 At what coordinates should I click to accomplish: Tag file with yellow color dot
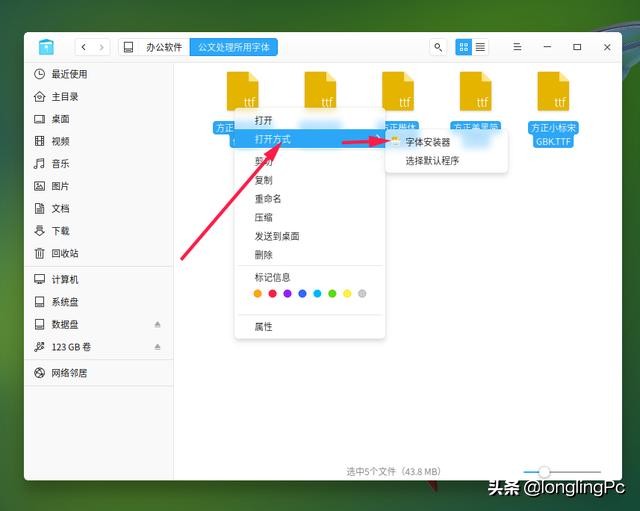tap(347, 294)
